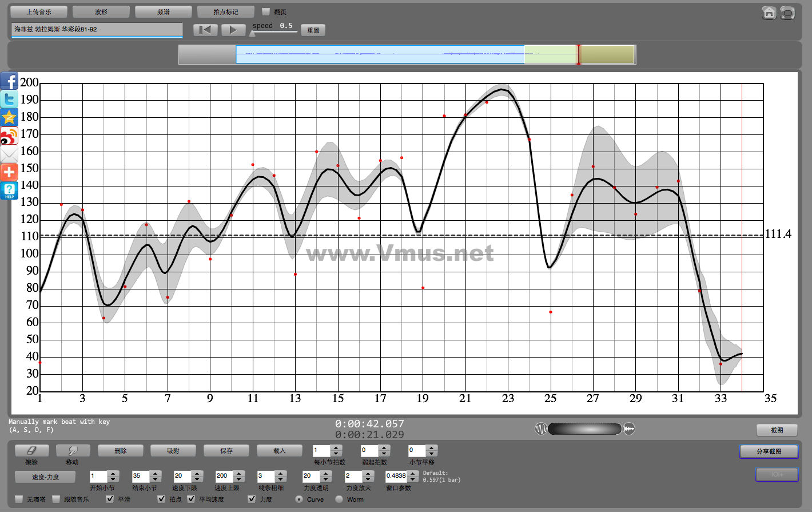Screen dimensions: 812x512
Task: Enable the 翻页 page-turn checkbox
Action: [x=266, y=11]
